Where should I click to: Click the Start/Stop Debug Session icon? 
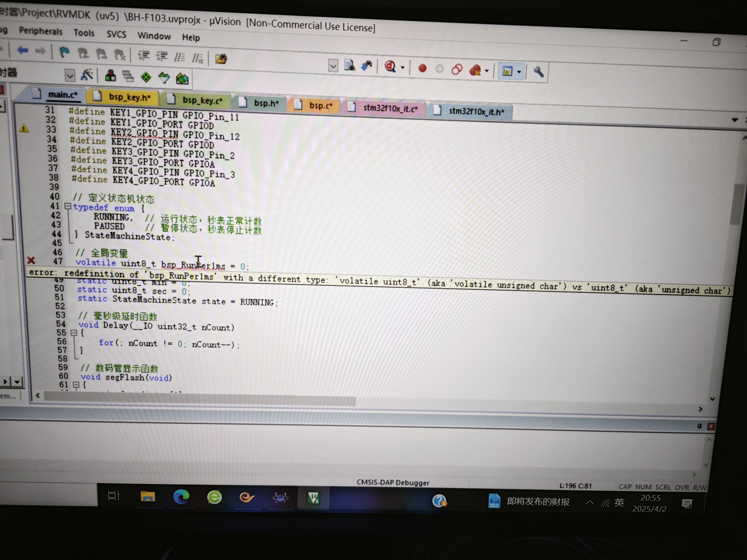click(390, 67)
